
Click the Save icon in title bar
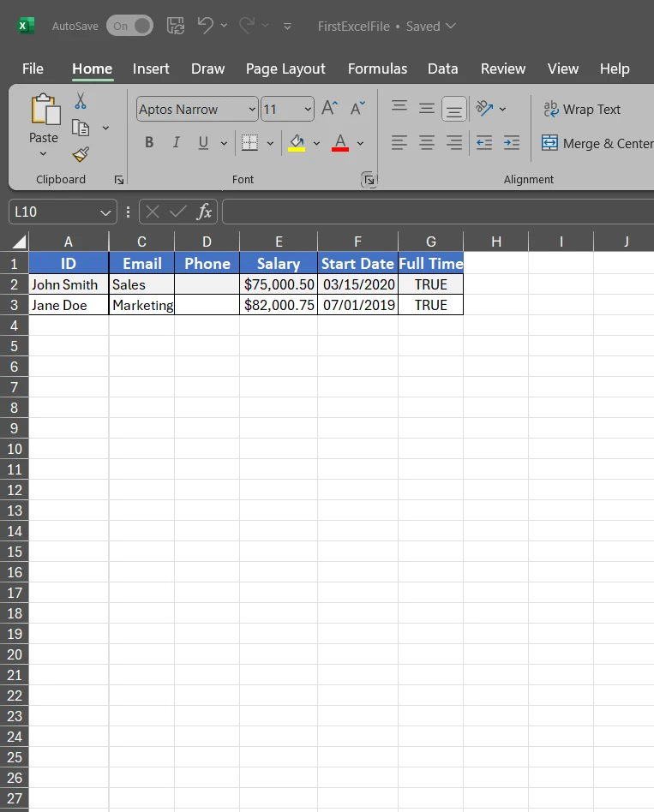pyautogui.click(x=175, y=26)
